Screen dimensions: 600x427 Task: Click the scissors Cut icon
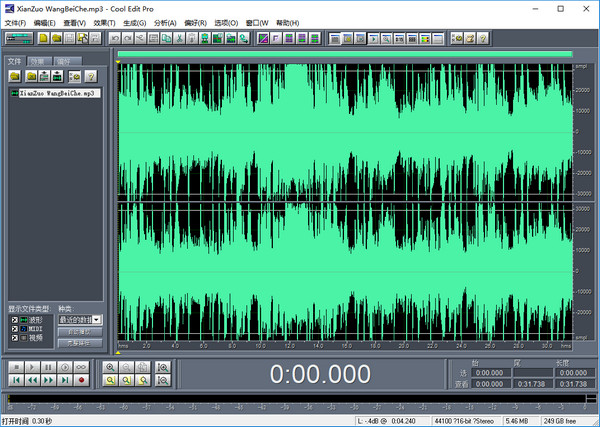point(178,38)
